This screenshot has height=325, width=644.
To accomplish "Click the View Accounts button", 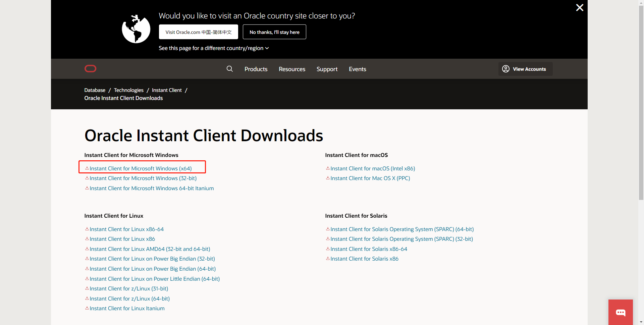I will [525, 69].
